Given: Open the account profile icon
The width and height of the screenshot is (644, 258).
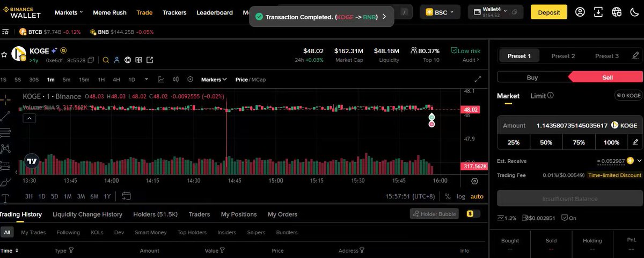Looking at the screenshot, I should click(580, 12).
